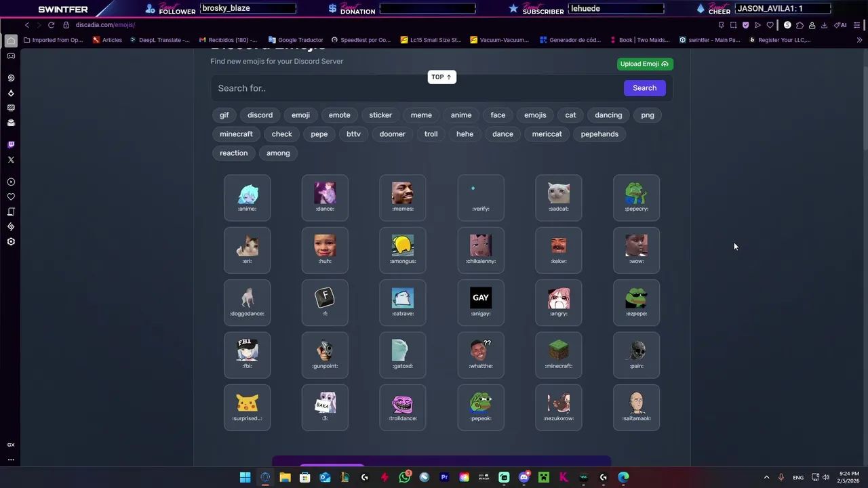Expand the system tray hidden icons chevron
Image resolution: width=868 pixels, height=488 pixels.
766,477
